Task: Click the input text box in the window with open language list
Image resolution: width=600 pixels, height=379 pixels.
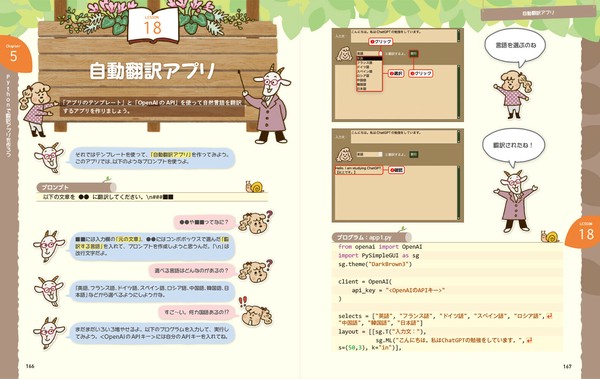Action: click(404, 36)
